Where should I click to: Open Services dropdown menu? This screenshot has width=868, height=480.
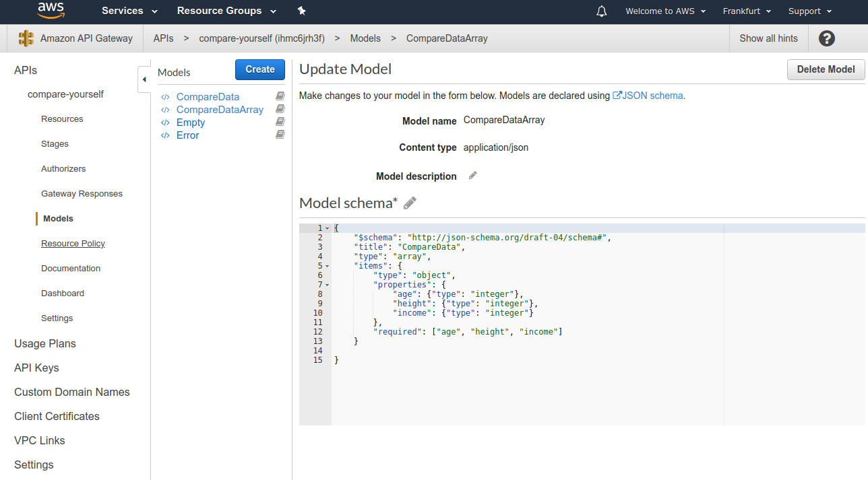pos(129,11)
